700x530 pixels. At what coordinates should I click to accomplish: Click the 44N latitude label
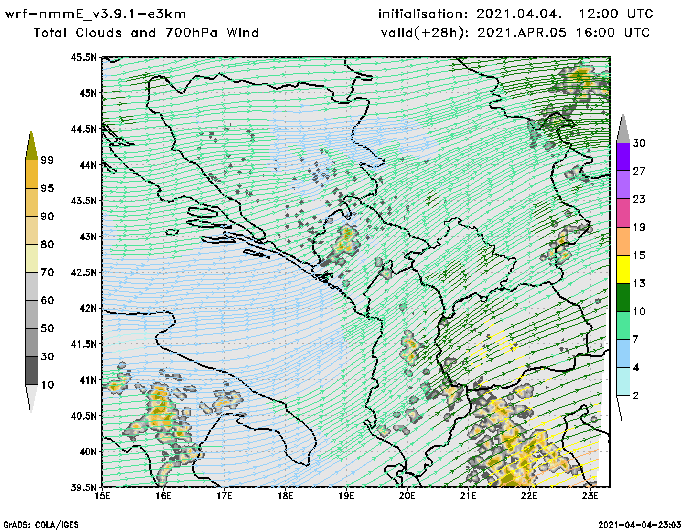88,165
